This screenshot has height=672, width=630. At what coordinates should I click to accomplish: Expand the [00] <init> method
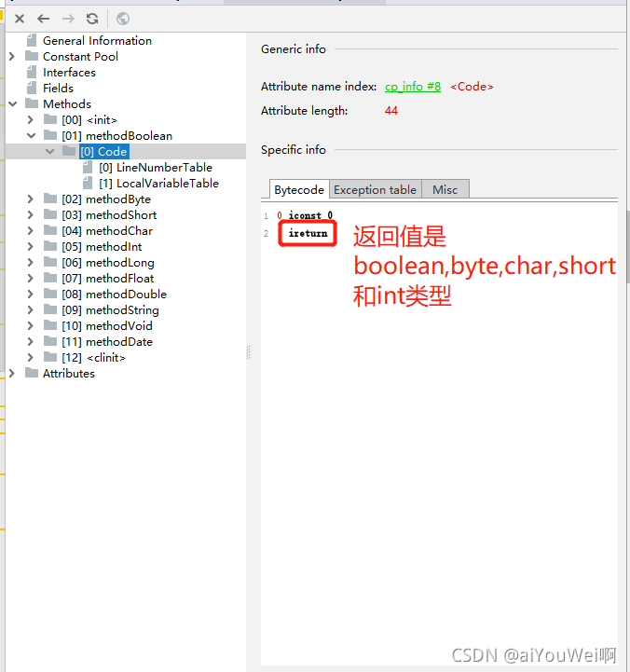(31, 119)
